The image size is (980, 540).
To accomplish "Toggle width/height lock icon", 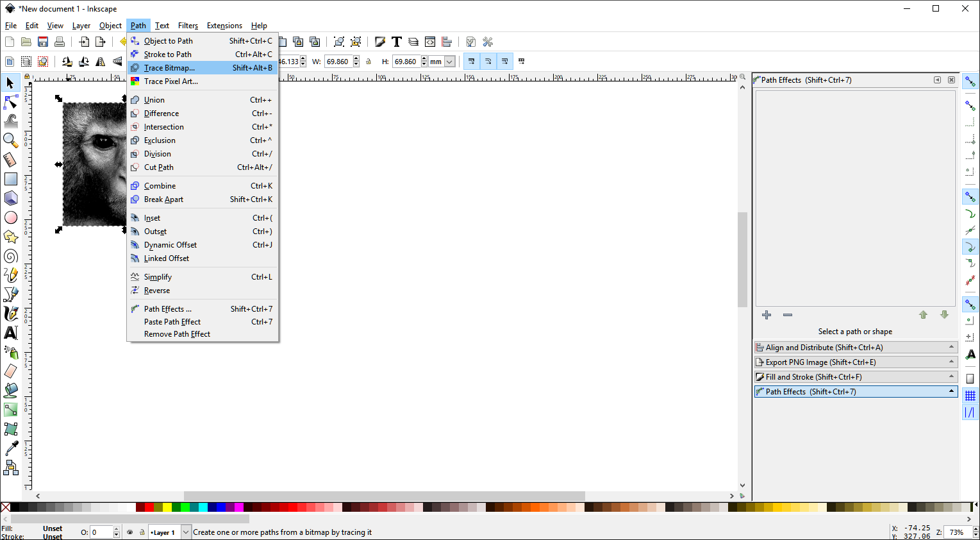I will click(x=369, y=62).
